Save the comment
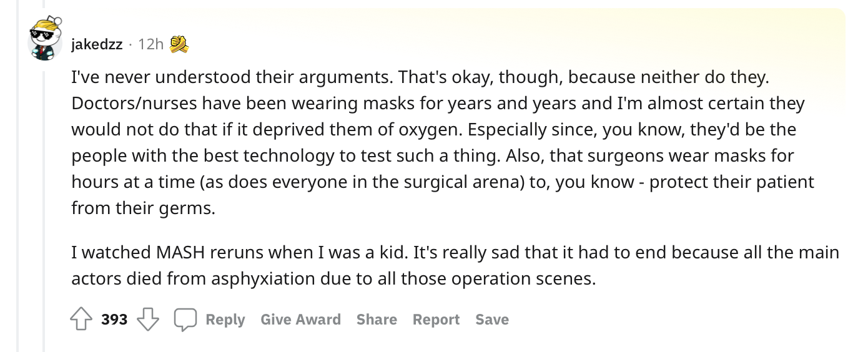 click(492, 320)
